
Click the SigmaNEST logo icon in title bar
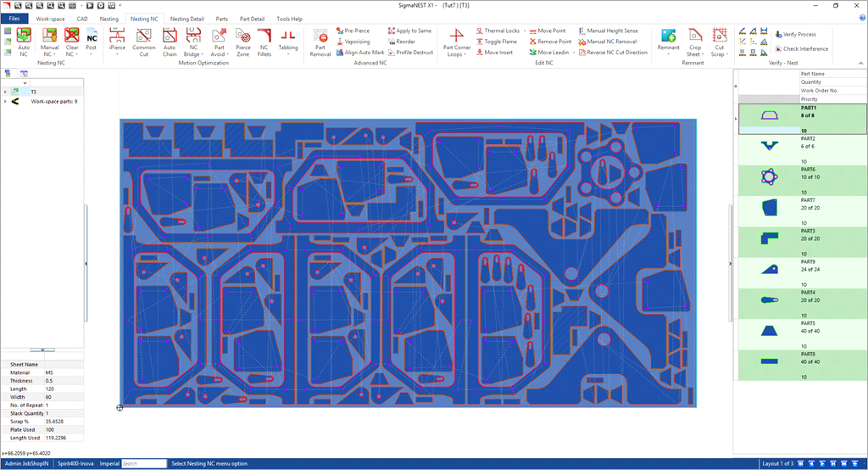coord(6,5)
